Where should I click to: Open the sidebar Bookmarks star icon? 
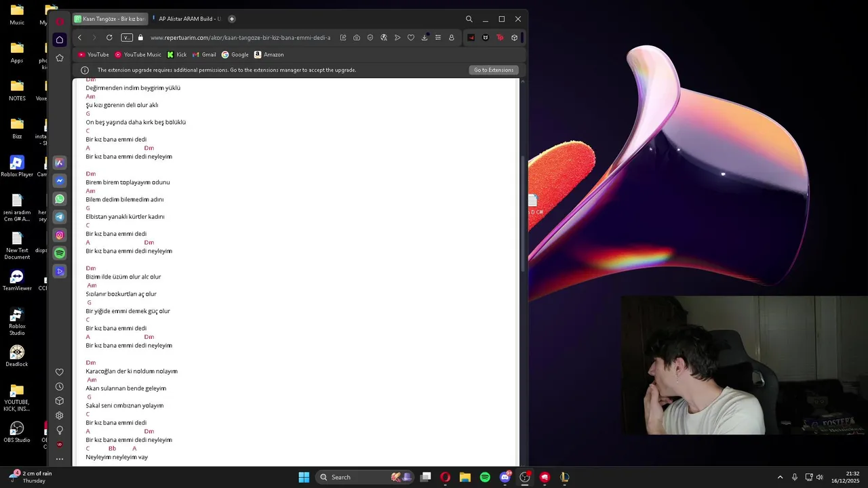point(60,58)
